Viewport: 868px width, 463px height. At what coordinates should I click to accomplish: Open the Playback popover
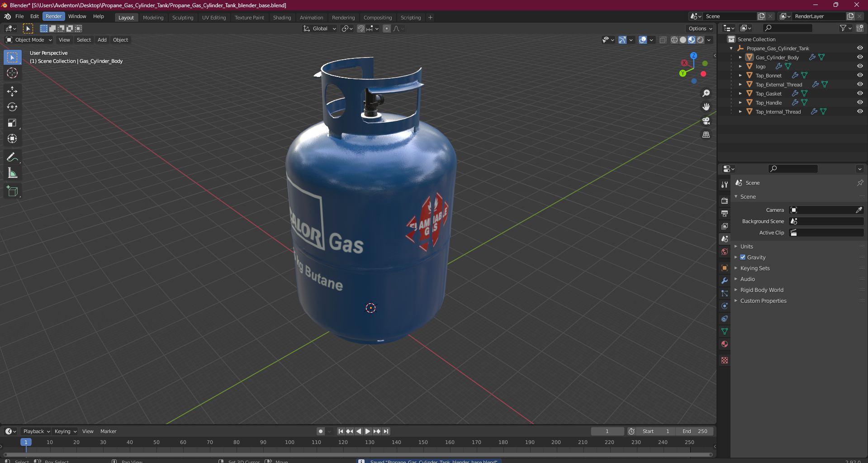point(36,431)
